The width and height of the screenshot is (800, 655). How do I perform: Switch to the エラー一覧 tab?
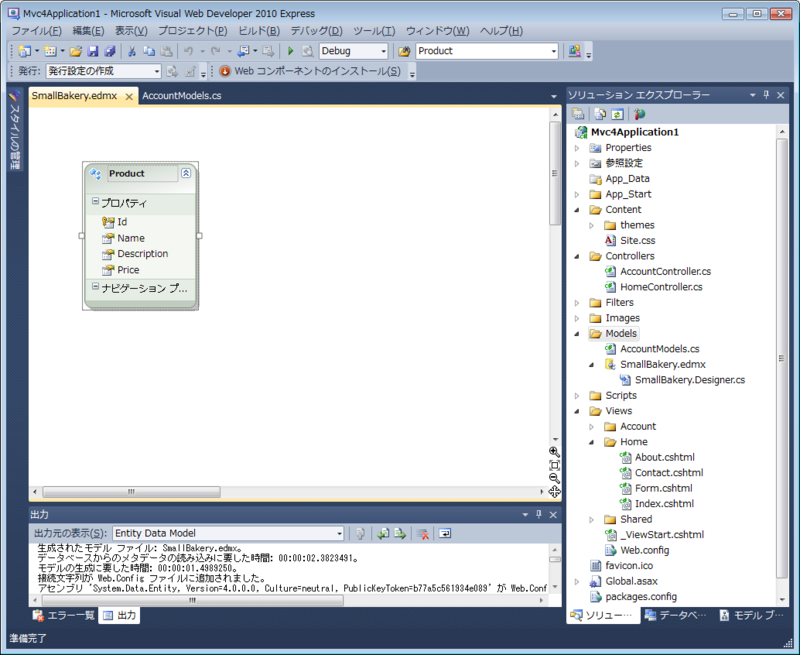tap(64, 616)
